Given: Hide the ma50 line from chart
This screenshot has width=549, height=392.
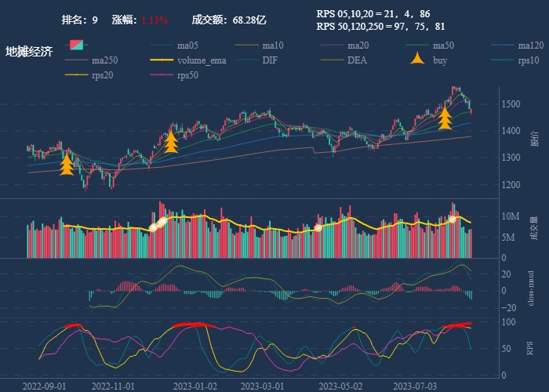Looking at the screenshot, I should coord(443,45).
